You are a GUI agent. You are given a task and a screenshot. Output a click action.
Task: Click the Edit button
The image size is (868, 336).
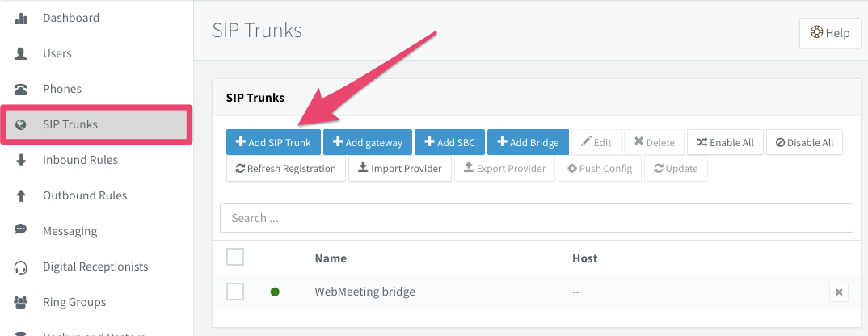point(596,142)
